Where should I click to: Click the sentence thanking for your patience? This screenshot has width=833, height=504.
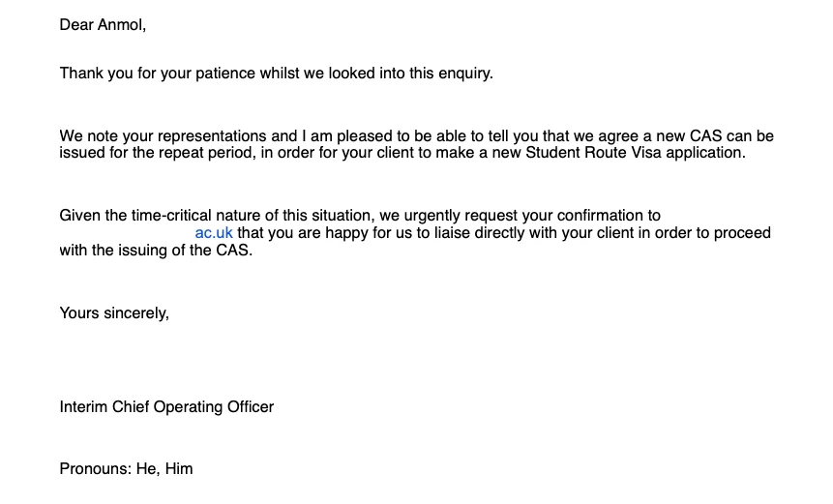click(277, 74)
